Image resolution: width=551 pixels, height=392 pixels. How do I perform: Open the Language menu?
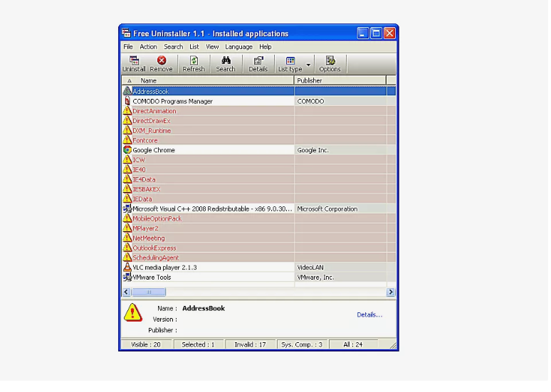238,47
